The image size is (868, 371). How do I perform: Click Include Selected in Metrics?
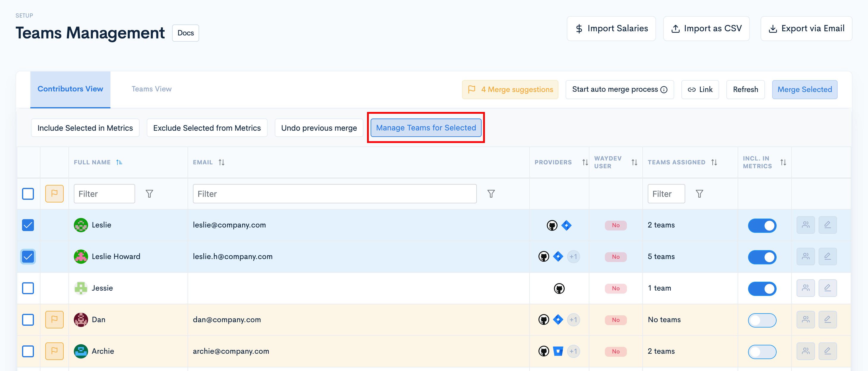pos(85,128)
